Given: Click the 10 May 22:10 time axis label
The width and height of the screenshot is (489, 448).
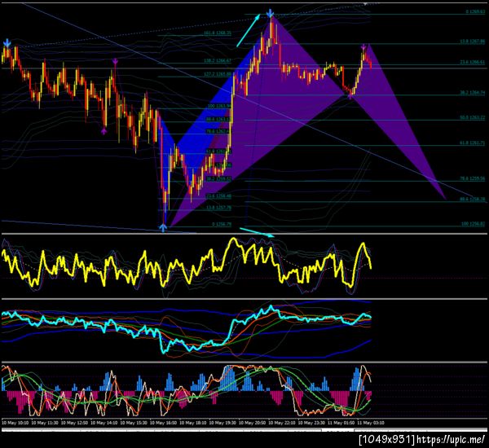Looking at the screenshot, I should coord(282,423).
